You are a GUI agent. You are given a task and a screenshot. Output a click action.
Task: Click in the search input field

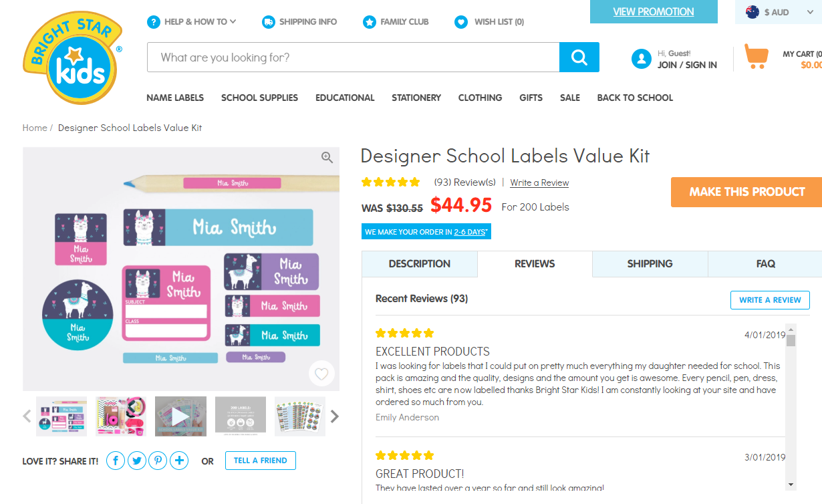(353, 57)
